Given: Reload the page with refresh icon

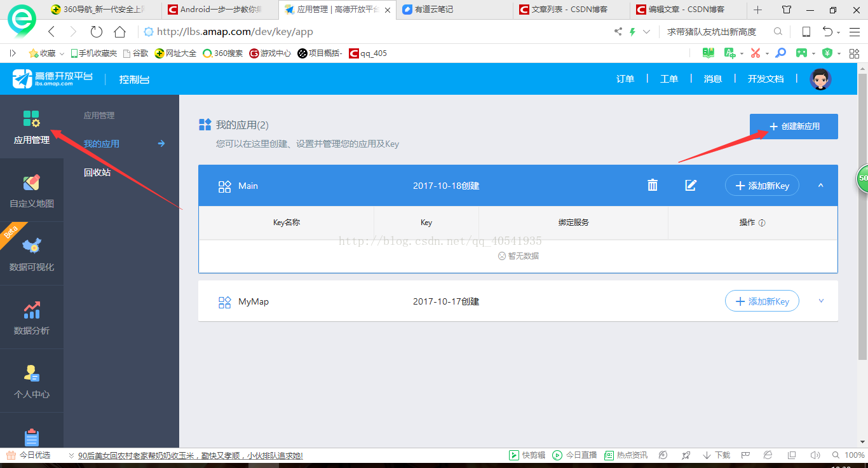Looking at the screenshot, I should [96, 32].
